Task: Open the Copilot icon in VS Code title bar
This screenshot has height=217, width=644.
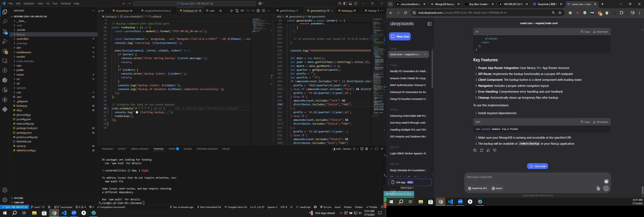Action: [x=260, y=3]
